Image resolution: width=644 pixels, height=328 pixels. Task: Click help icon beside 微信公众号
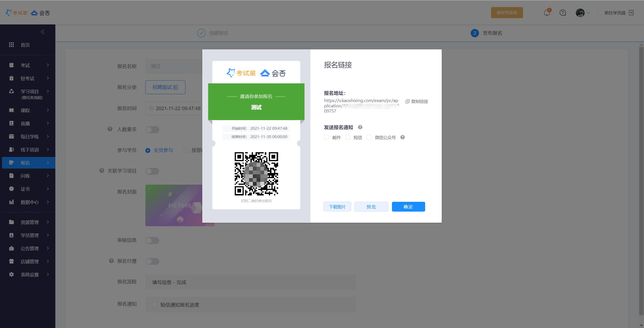point(403,137)
